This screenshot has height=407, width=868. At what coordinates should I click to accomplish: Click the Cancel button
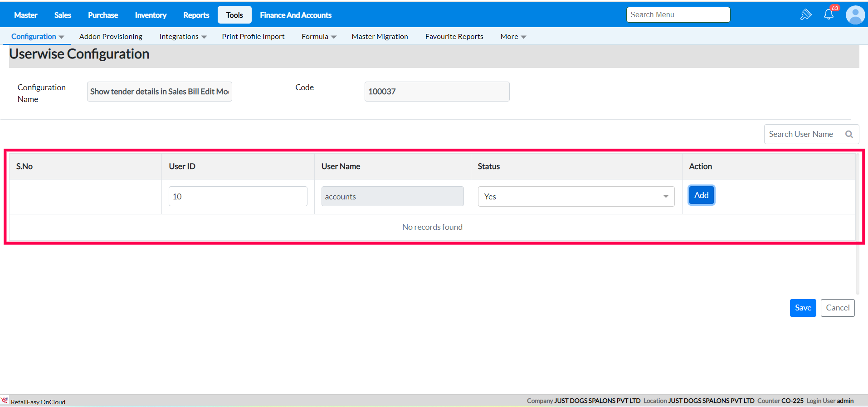(838, 308)
